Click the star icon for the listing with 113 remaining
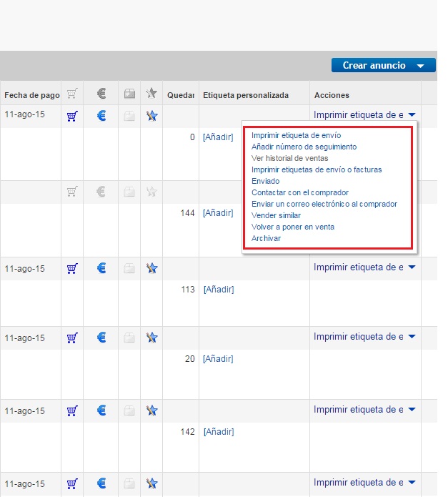The width and height of the screenshot is (448, 497). click(151, 268)
